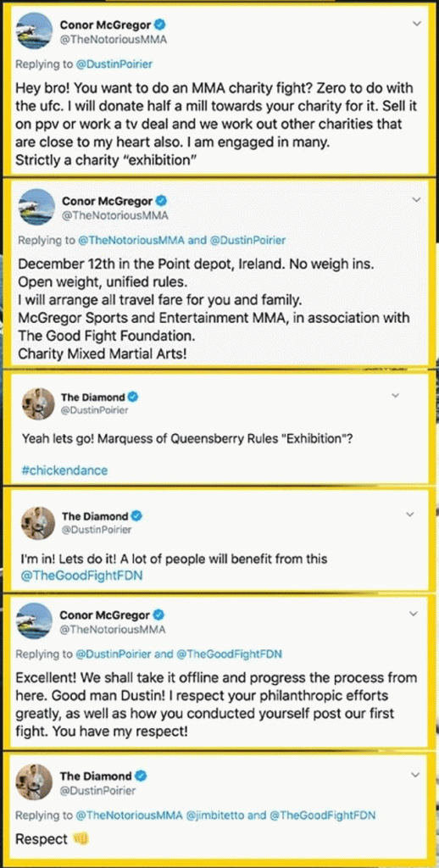Click The Diamond avatar on the "Respect" tweet
The height and width of the screenshot is (868, 439).
coord(34,782)
